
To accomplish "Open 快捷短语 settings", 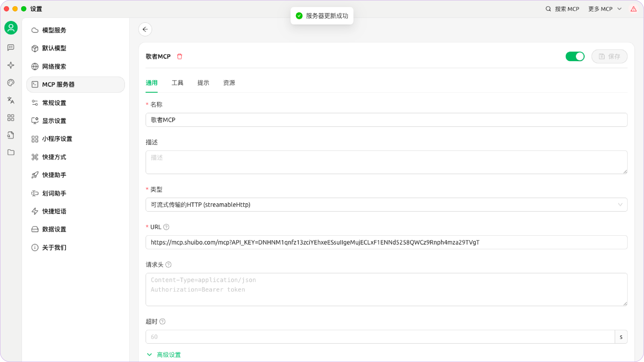I will click(75, 211).
